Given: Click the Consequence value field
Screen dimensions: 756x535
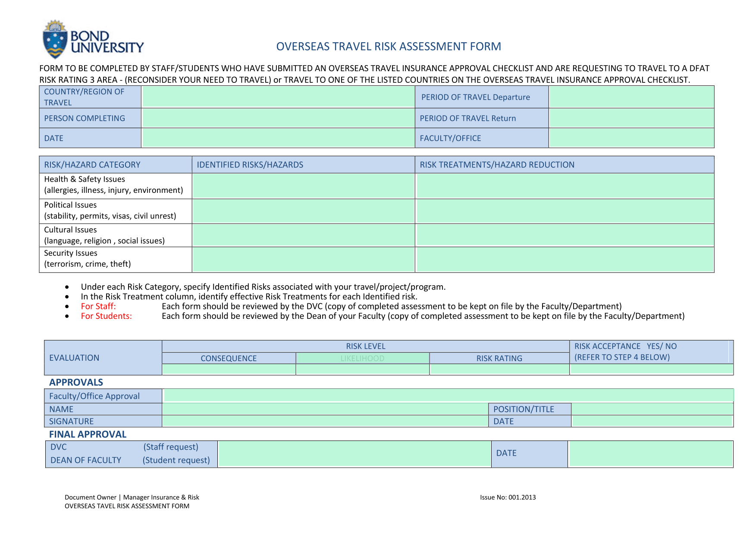Looking at the screenshot, I should click(229, 369).
